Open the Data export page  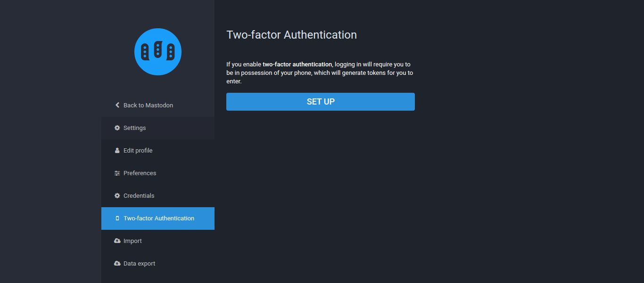pyautogui.click(x=158, y=264)
